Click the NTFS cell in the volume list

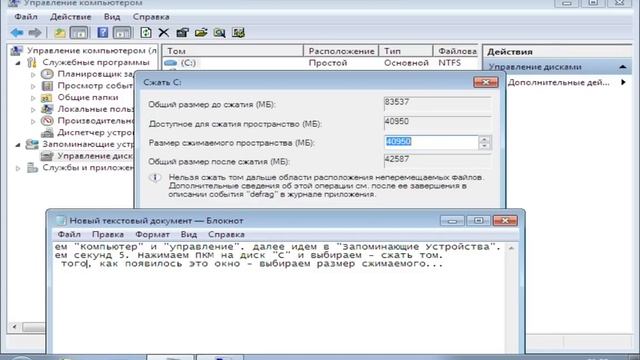pos(449,63)
